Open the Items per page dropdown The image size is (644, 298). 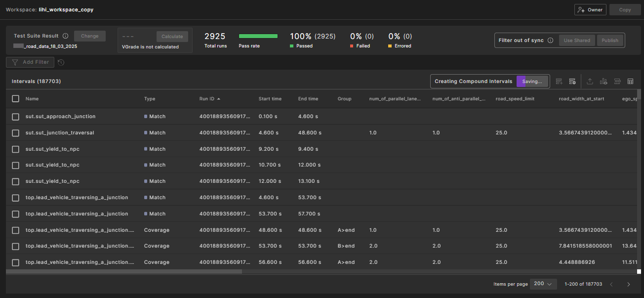(x=543, y=284)
